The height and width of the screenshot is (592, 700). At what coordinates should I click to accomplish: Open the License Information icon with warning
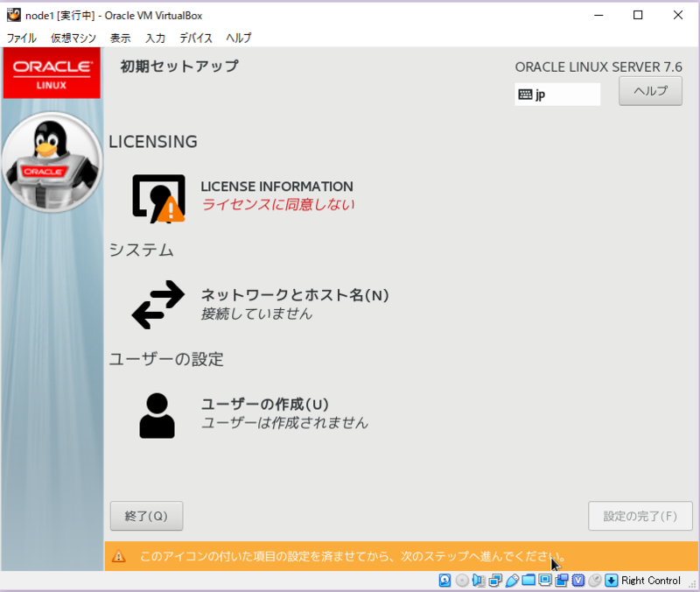tap(158, 199)
